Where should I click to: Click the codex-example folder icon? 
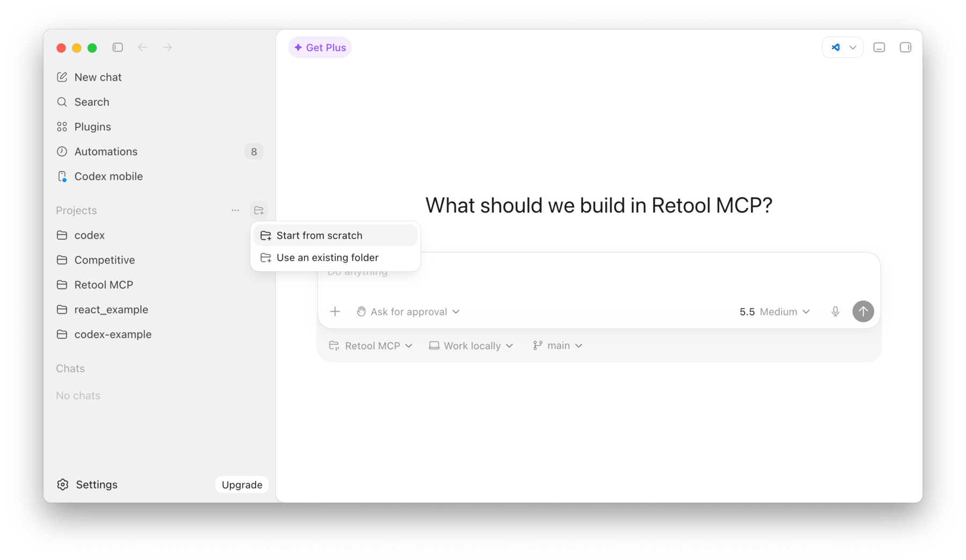(x=62, y=334)
